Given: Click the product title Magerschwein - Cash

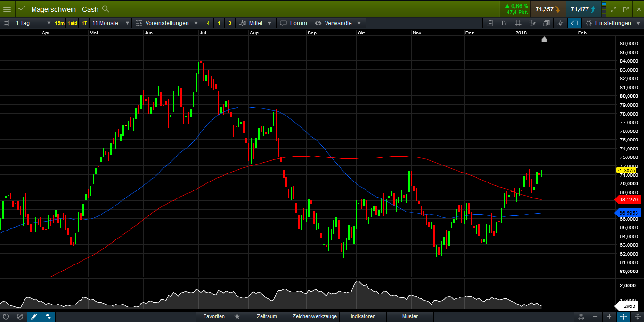Looking at the screenshot, I should (65, 9).
